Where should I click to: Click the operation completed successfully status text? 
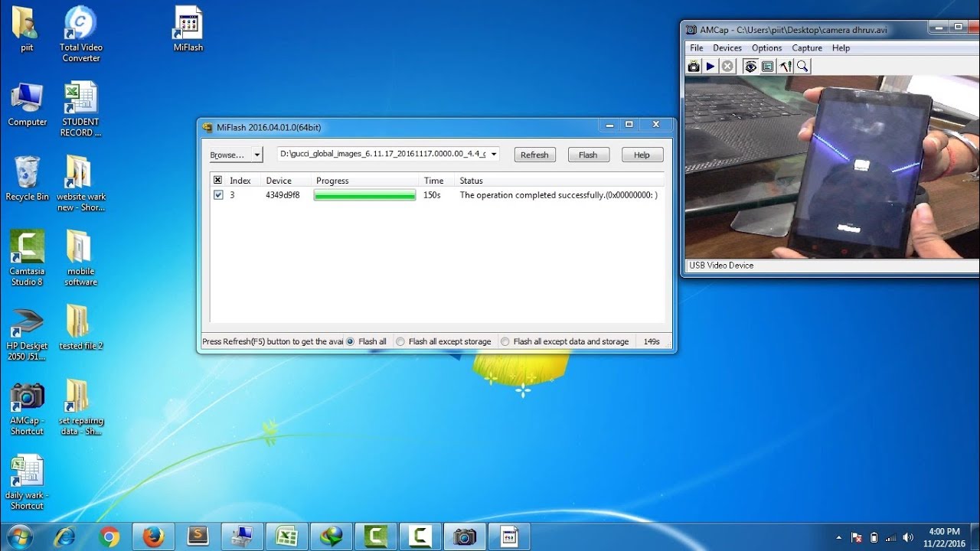pos(558,195)
